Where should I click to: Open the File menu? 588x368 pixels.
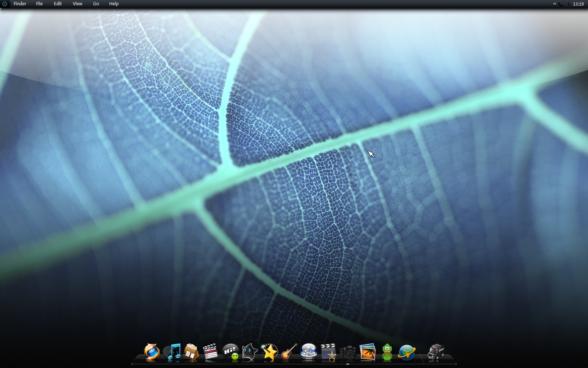click(x=39, y=4)
